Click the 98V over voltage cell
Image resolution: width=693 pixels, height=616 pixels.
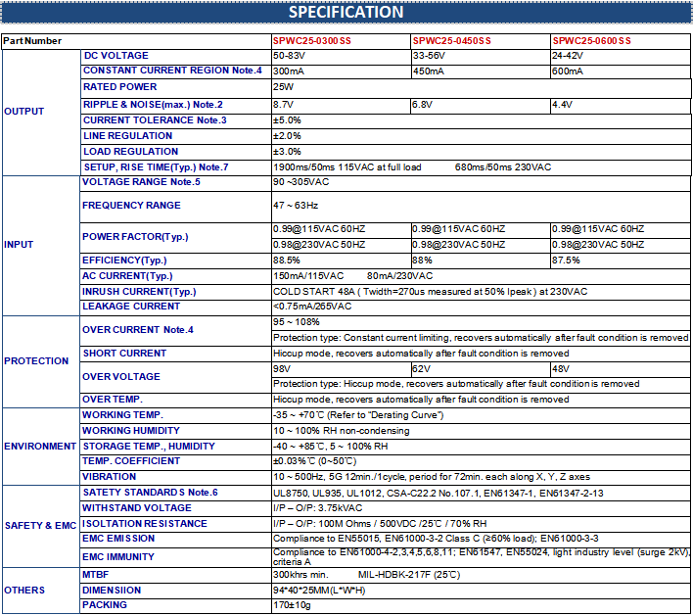click(x=280, y=369)
